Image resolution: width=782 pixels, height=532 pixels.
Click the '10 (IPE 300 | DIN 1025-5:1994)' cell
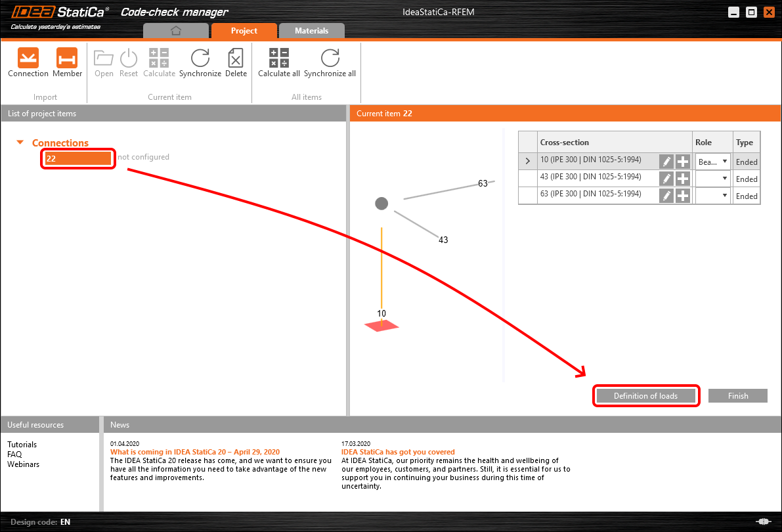590,160
